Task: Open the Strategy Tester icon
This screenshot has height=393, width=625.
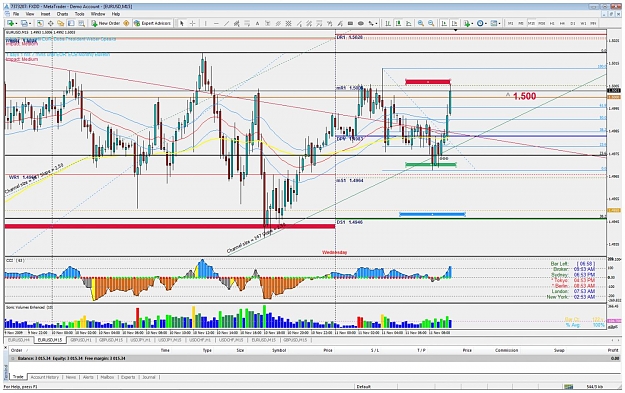Action: click(81, 23)
